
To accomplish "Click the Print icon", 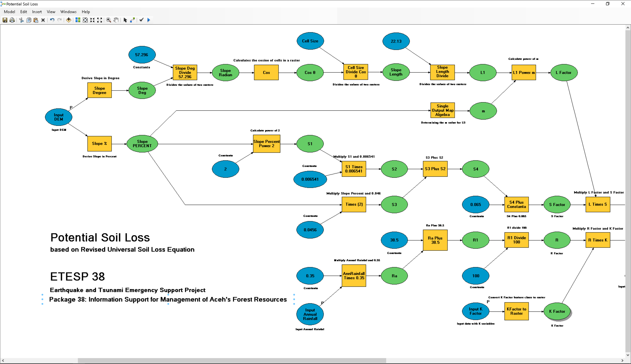I will (12, 20).
